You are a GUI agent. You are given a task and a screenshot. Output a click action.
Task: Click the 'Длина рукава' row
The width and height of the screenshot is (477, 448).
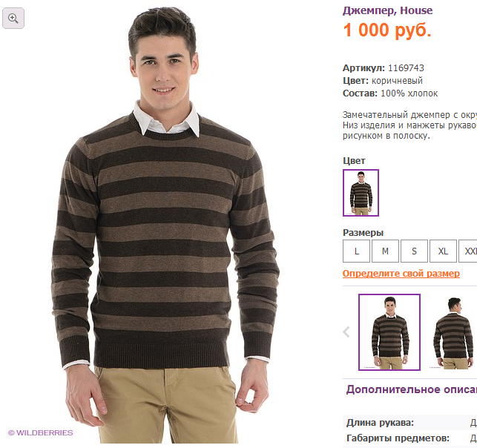(x=409, y=423)
